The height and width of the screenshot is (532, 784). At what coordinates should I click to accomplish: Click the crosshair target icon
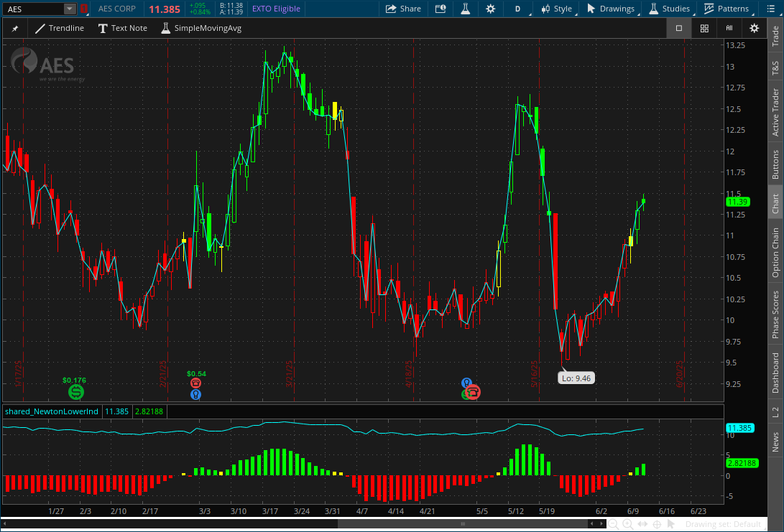[657, 524]
